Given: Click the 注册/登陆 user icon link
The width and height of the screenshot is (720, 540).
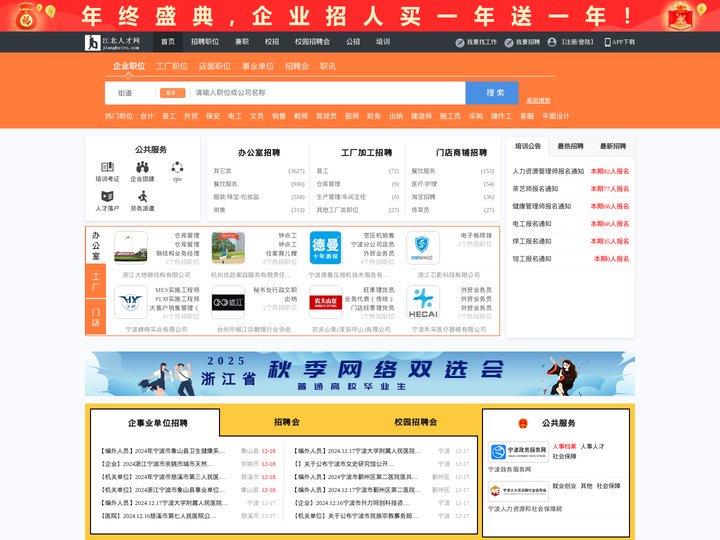Looking at the screenshot, I should click(x=571, y=42).
